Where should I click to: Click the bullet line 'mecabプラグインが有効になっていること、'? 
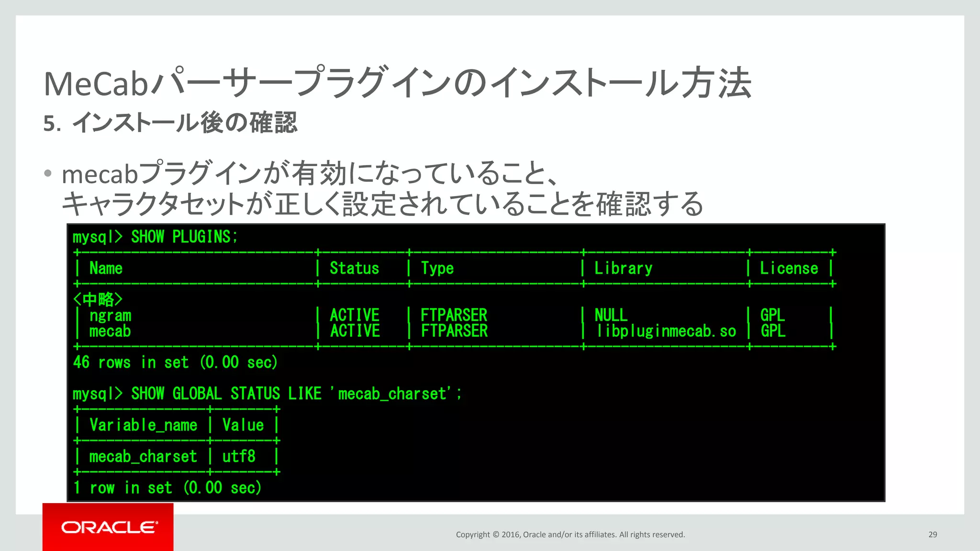coord(310,173)
